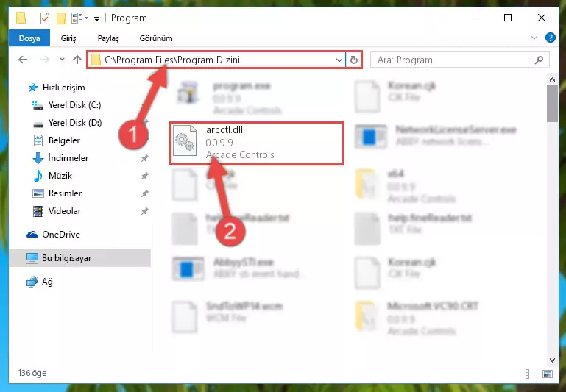Click the Ağ network icon
The image size is (566, 392).
(x=32, y=282)
